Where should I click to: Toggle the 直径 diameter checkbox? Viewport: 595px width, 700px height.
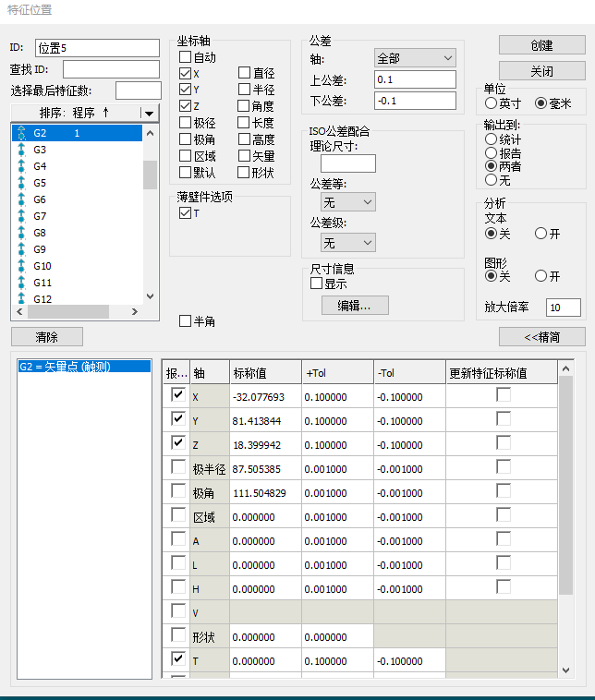click(x=245, y=74)
